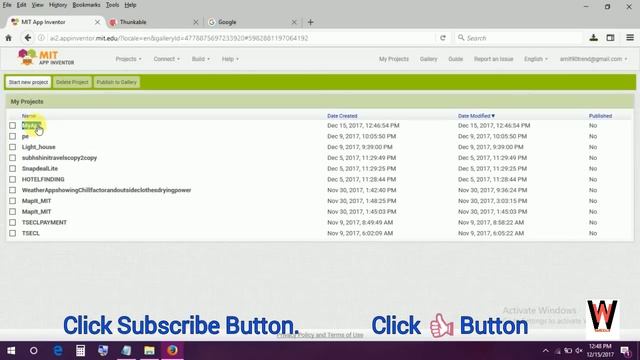Close the MIT App Inventor tab
The height and width of the screenshot is (360, 640).
(97, 22)
